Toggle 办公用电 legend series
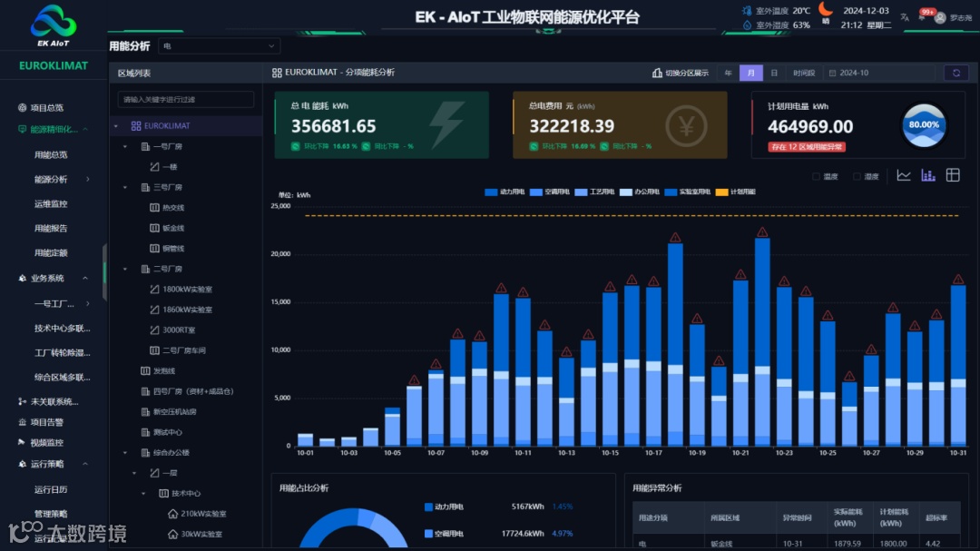The width and height of the screenshot is (980, 551). (640, 192)
